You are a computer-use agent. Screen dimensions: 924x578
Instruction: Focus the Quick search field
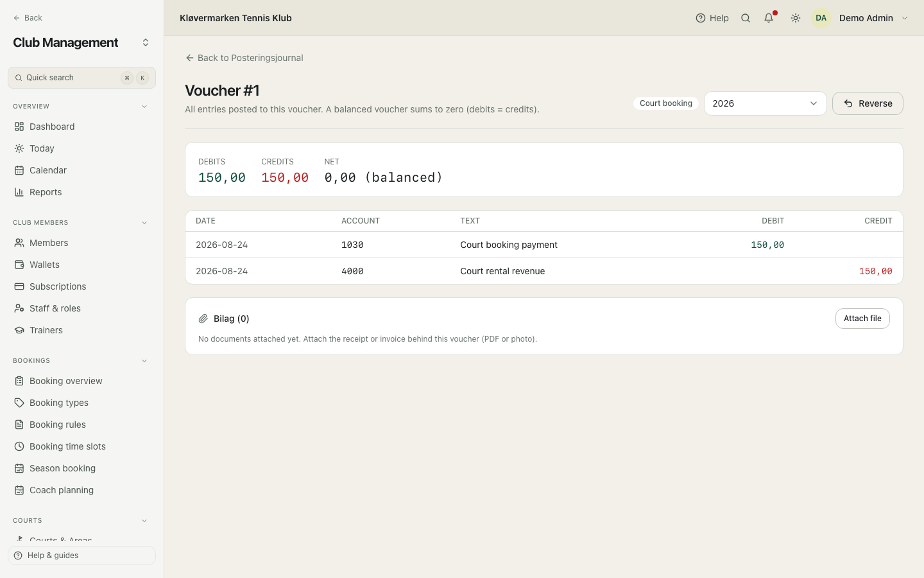click(x=81, y=78)
